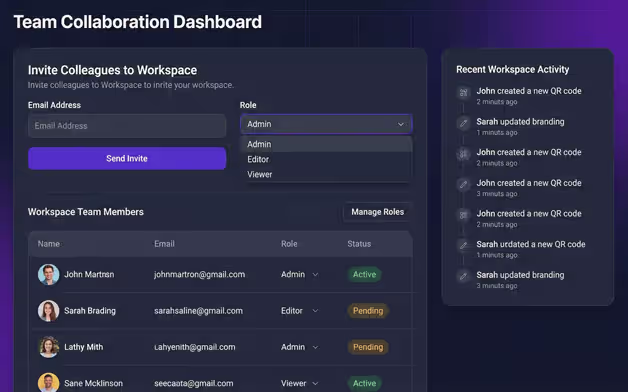Choose Admin option in the open Role list
The width and height of the screenshot is (628, 392).
pyautogui.click(x=326, y=144)
